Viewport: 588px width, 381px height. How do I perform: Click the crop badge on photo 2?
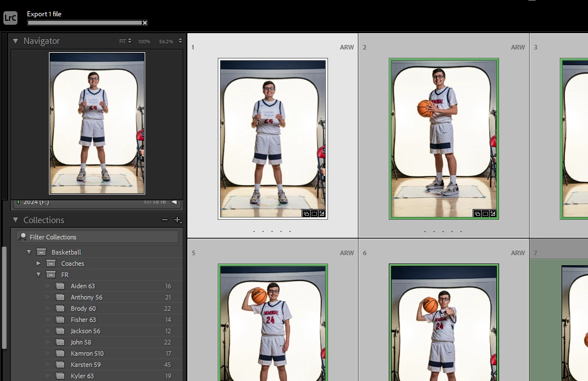point(485,214)
